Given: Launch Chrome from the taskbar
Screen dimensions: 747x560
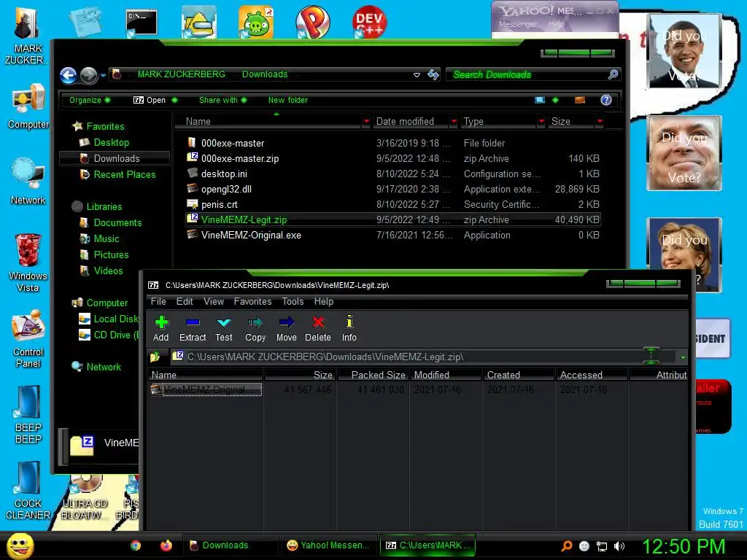Looking at the screenshot, I should tap(135, 545).
